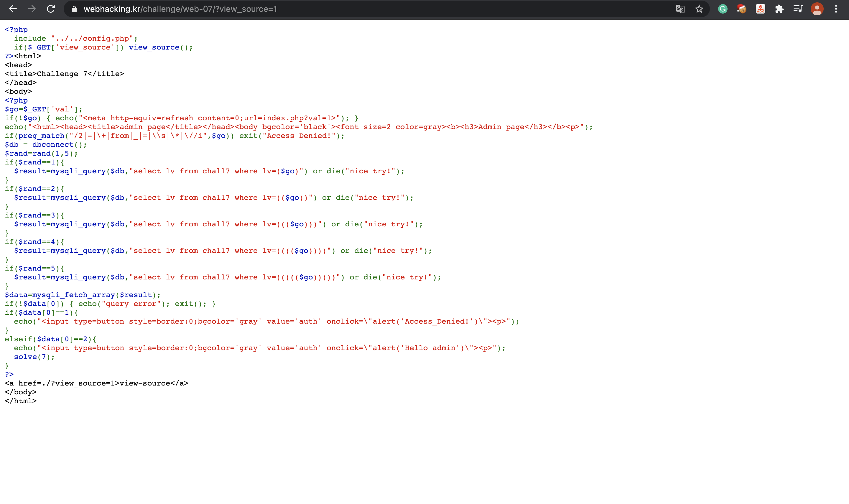This screenshot has width=849, height=504.
Task: Click the solve(7) function call text
Action: [x=34, y=357]
